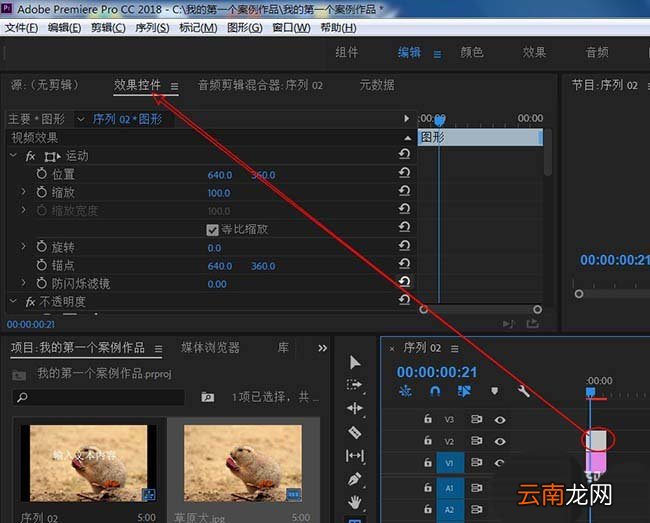Expand the 旋转 rotation property
This screenshot has height=523, width=650.
(x=24, y=246)
